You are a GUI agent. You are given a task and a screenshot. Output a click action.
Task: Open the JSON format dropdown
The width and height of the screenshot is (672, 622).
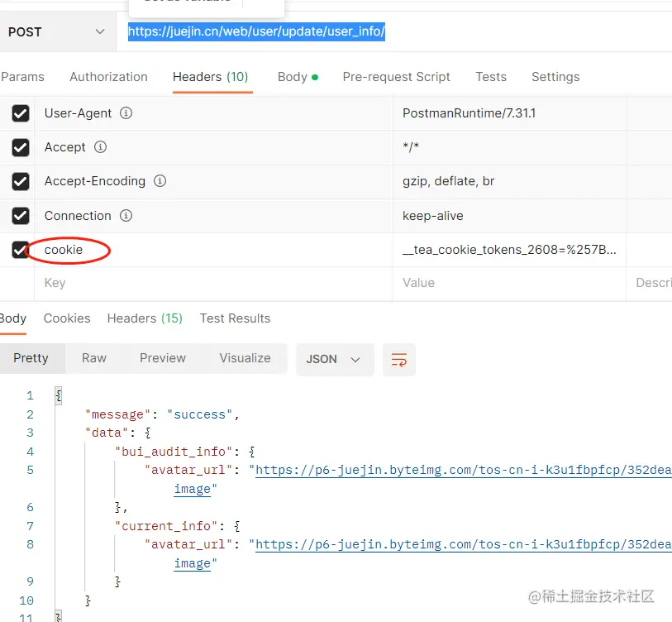[x=335, y=360]
